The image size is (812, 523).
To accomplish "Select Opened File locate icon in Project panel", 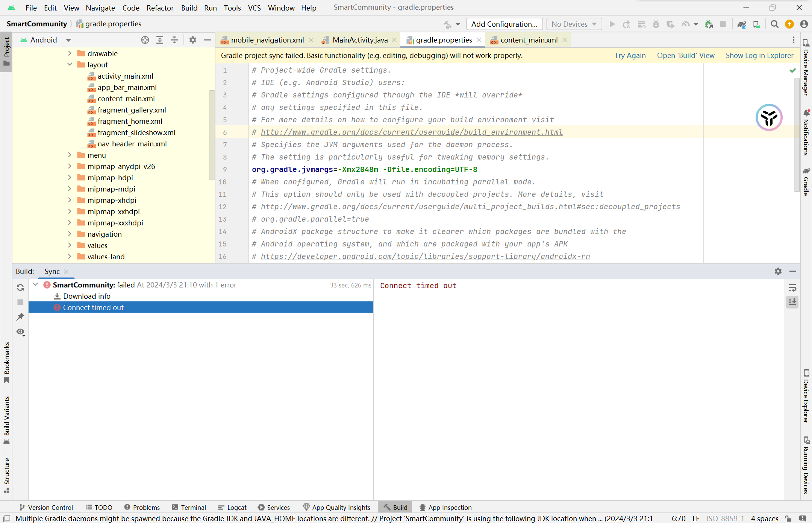I will 145,40.
